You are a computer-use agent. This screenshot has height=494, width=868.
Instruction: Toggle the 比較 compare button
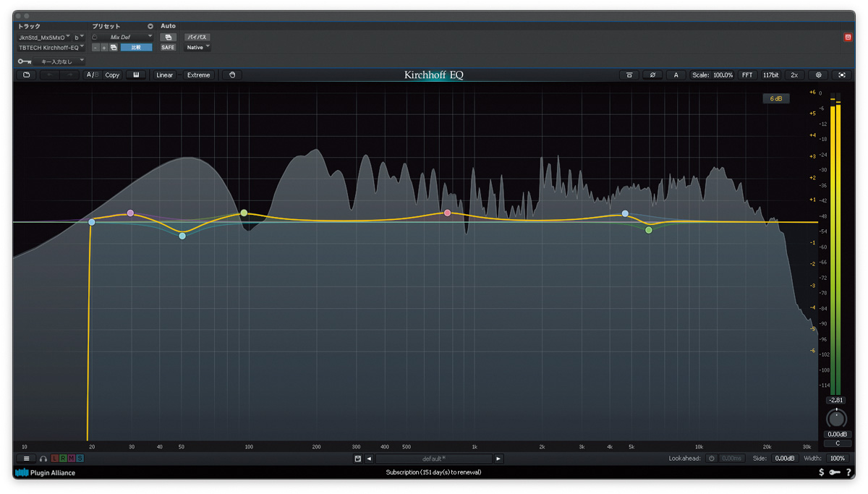pos(136,48)
